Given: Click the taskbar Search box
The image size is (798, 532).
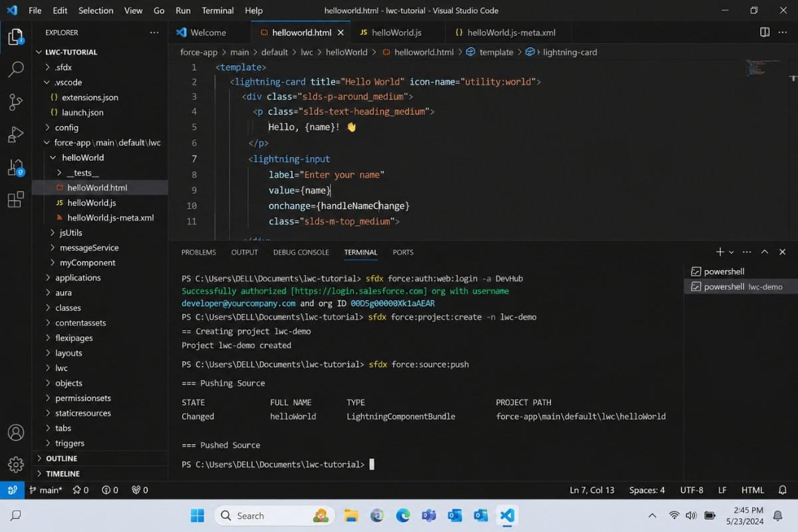Looking at the screenshot, I should (275, 515).
